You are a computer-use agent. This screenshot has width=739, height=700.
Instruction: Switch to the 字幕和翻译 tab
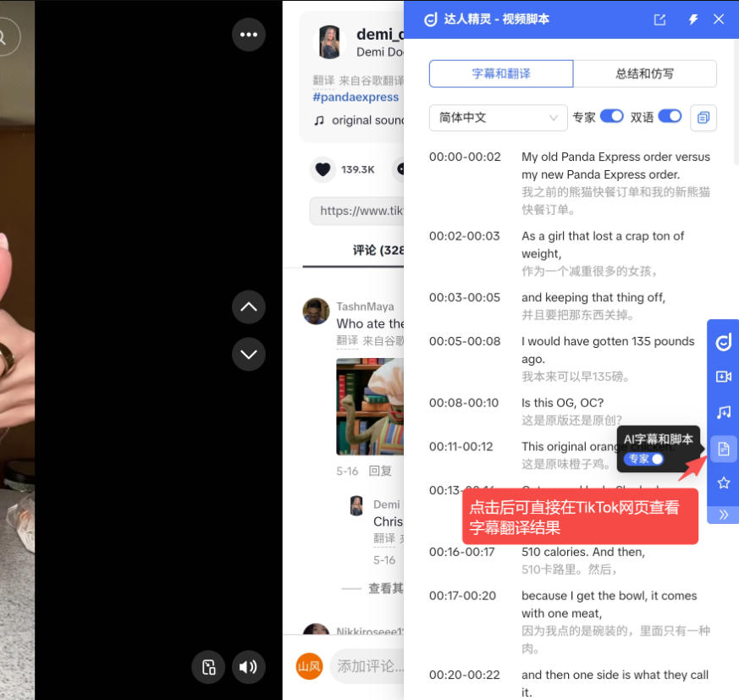tap(501, 74)
